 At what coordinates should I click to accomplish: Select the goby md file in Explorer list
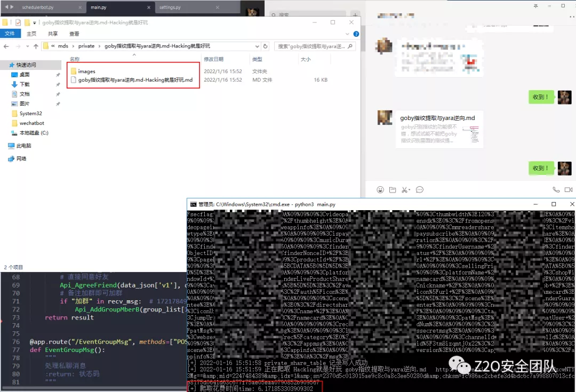click(x=135, y=79)
